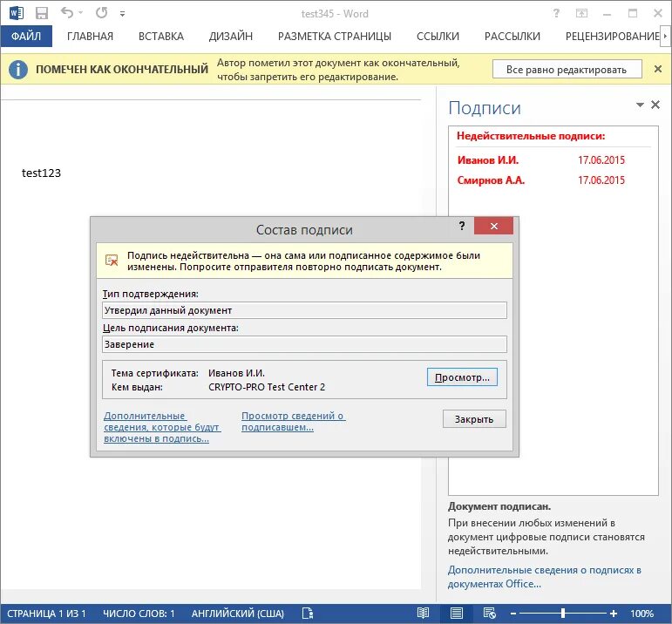Click the Закрыть button
This screenshot has height=624, width=672.
coord(474,419)
